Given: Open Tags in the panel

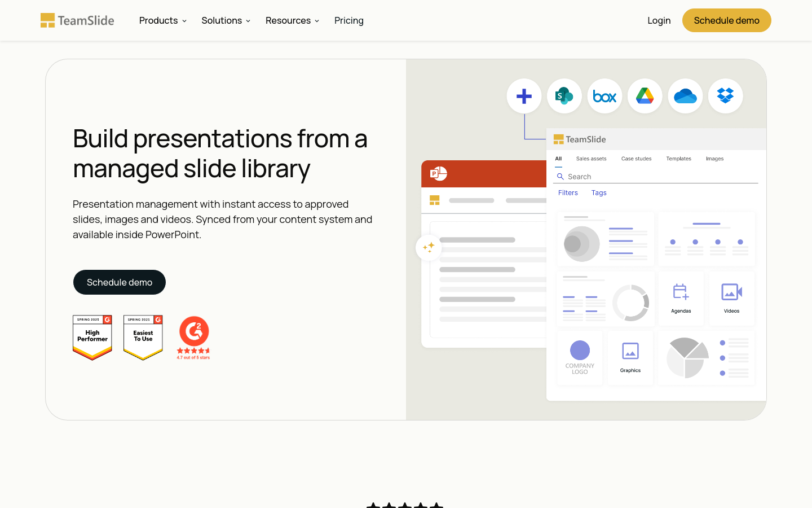Looking at the screenshot, I should (x=599, y=193).
